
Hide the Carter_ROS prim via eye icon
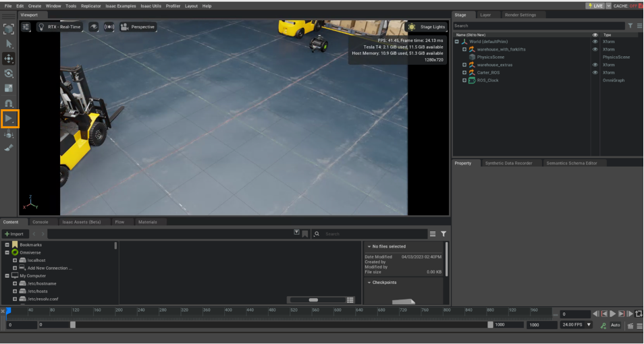tap(595, 72)
